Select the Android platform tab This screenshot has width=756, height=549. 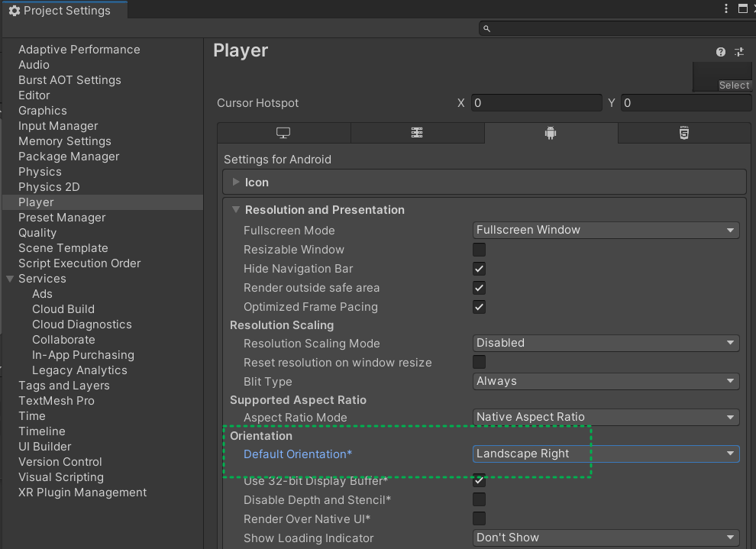click(551, 133)
